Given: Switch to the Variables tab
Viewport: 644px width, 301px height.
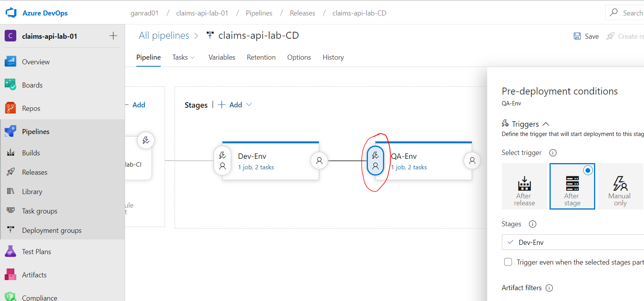Looking at the screenshot, I should click(222, 57).
